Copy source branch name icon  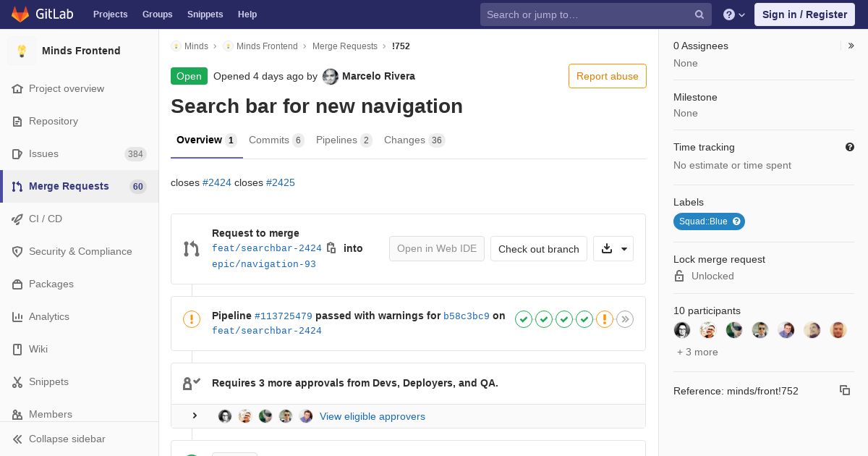(x=331, y=248)
